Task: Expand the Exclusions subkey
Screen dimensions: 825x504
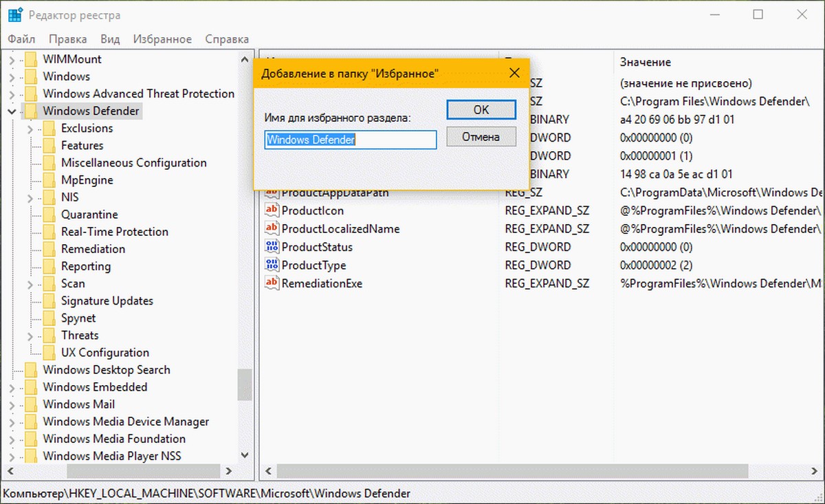Action: click(30, 129)
